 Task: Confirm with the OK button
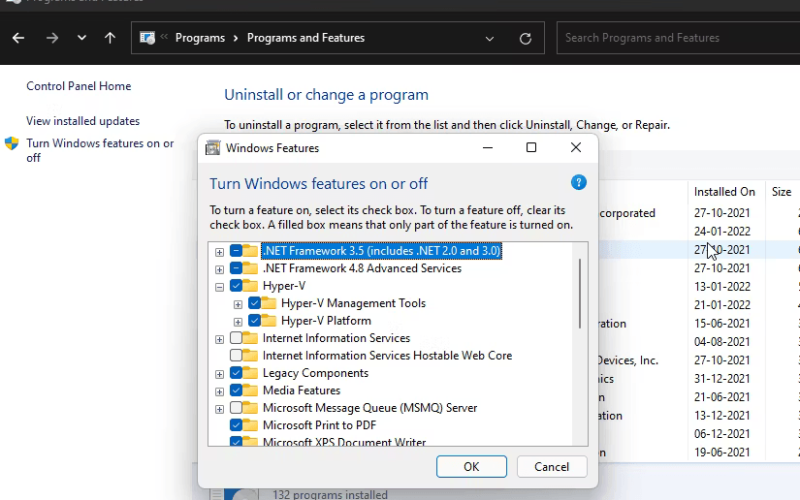[x=471, y=467]
